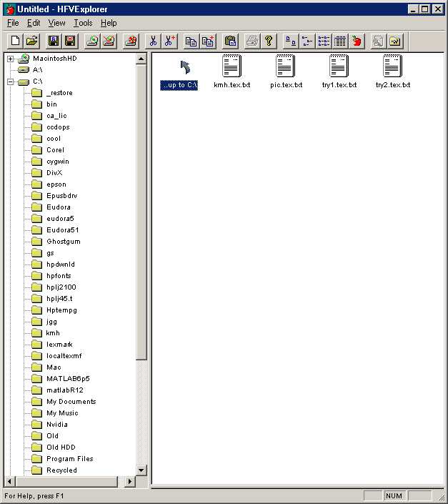This screenshot has width=448, height=504.
Task: Click the tree pane's scroll down arrow
Action: pyautogui.click(x=141, y=470)
